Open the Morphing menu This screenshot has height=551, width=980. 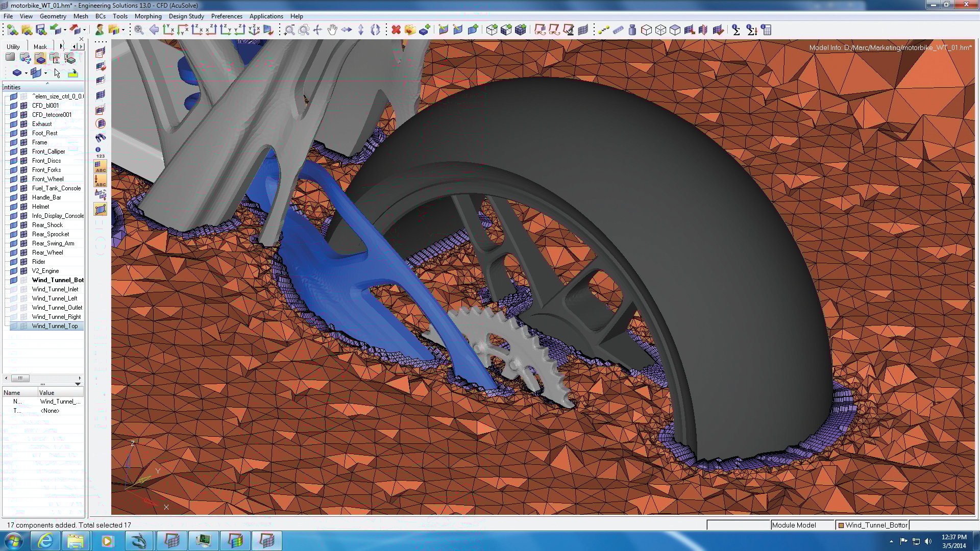point(148,16)
